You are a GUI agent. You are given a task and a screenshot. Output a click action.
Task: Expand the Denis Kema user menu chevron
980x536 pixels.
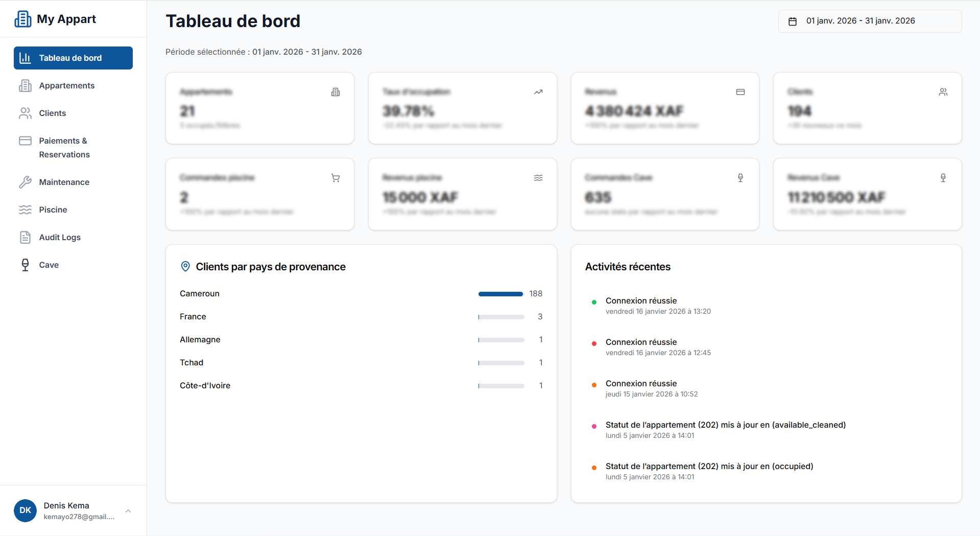(x=128, y=511)
